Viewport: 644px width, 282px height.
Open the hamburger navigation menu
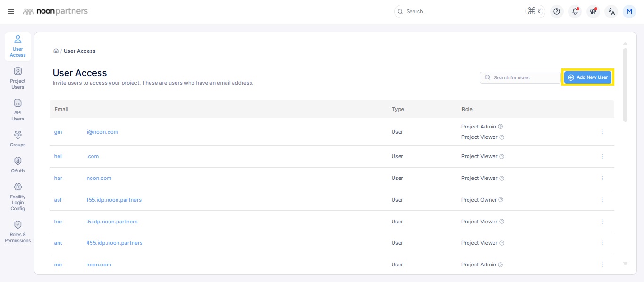[x=11, y=12]
